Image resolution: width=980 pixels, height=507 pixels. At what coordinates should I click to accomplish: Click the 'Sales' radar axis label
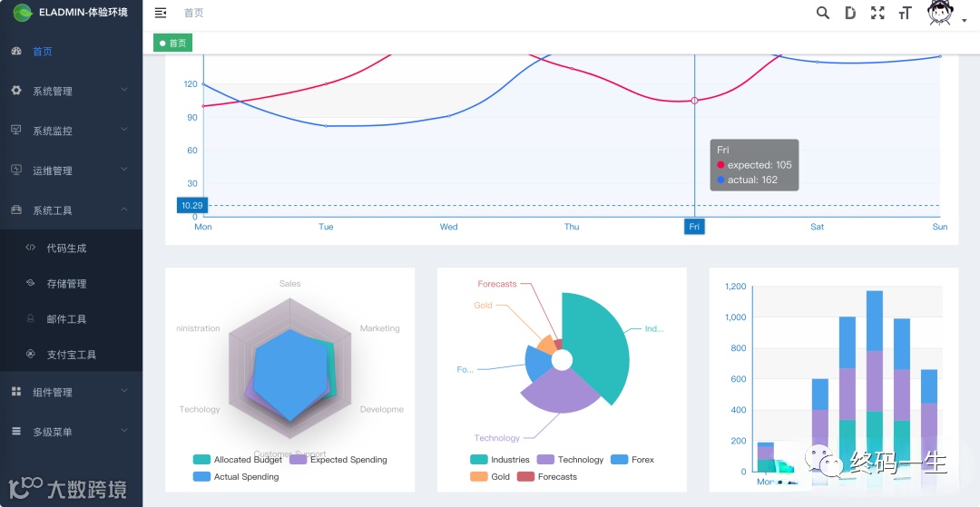(x=290, y=284)
